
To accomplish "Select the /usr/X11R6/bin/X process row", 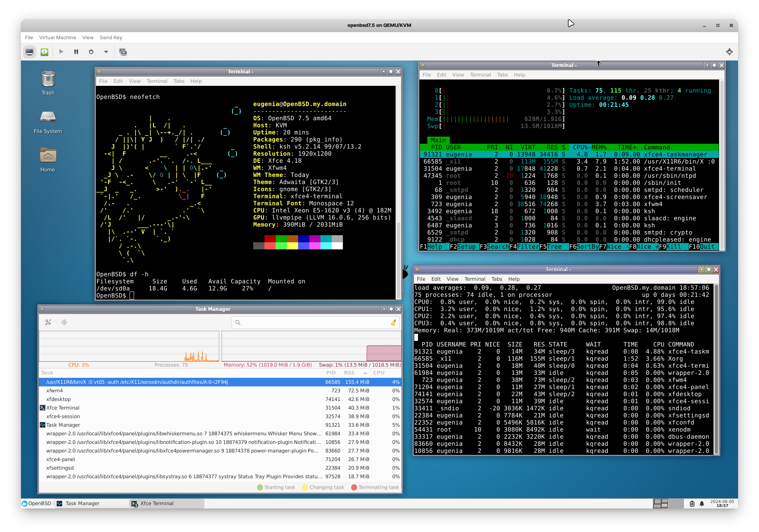I will pos(220,382).
